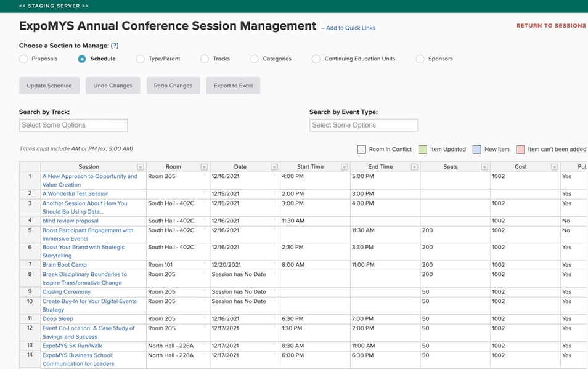
Task: Open 'Create Buy-In for Your Digital Events' link
Action: point(89,306)
